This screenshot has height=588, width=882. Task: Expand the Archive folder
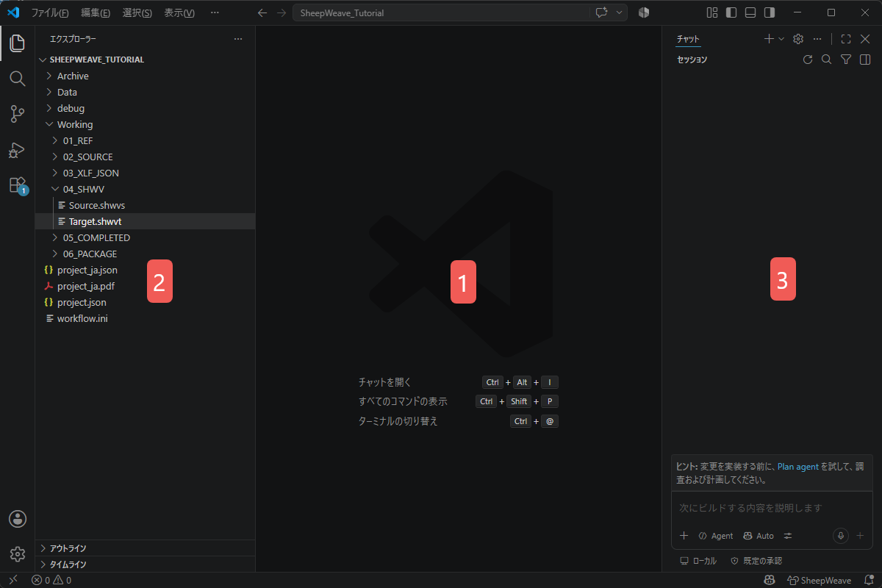[145, 76]
